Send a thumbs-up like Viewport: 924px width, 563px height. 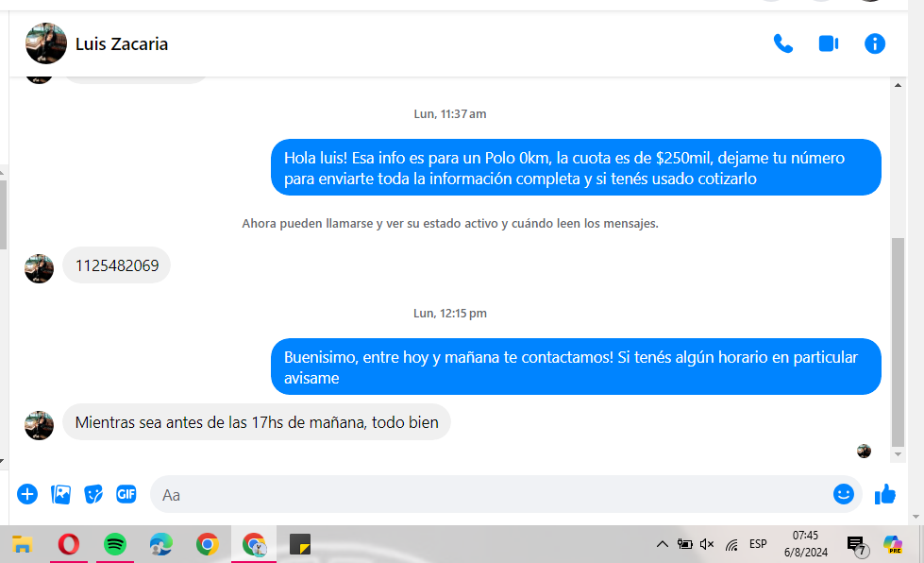[x=885, y=494]
